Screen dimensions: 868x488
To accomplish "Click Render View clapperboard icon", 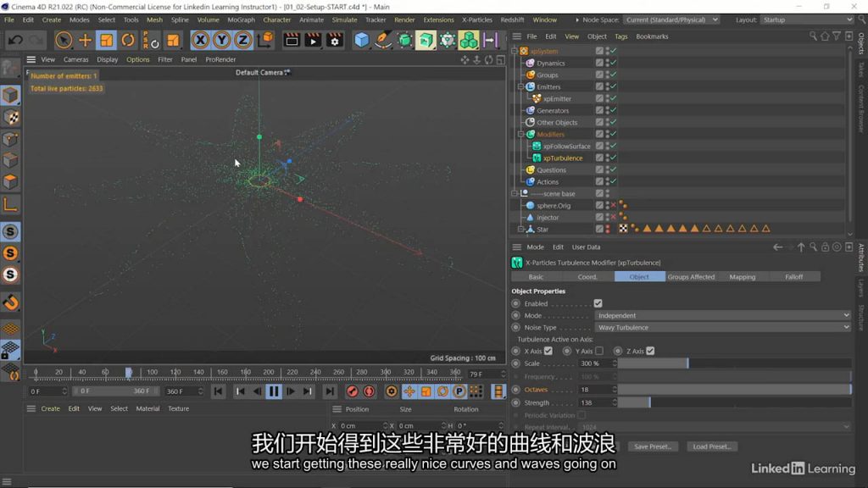I will [x=292, y=41].
